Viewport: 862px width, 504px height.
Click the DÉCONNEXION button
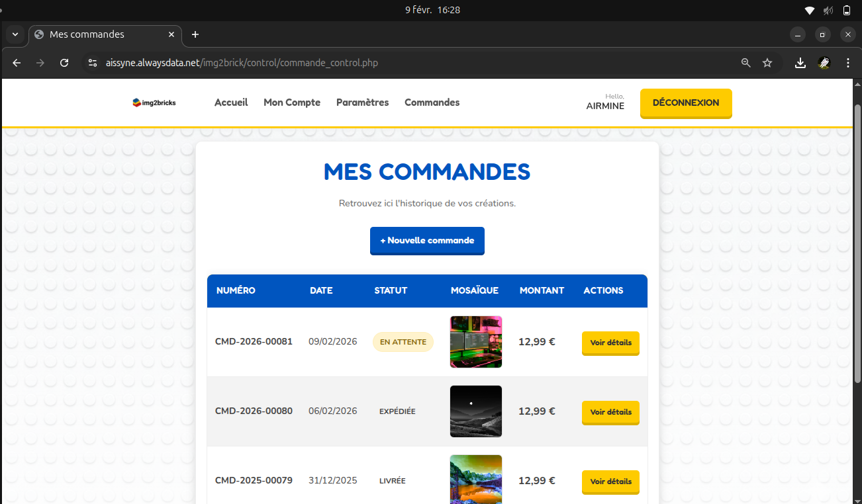685,103
